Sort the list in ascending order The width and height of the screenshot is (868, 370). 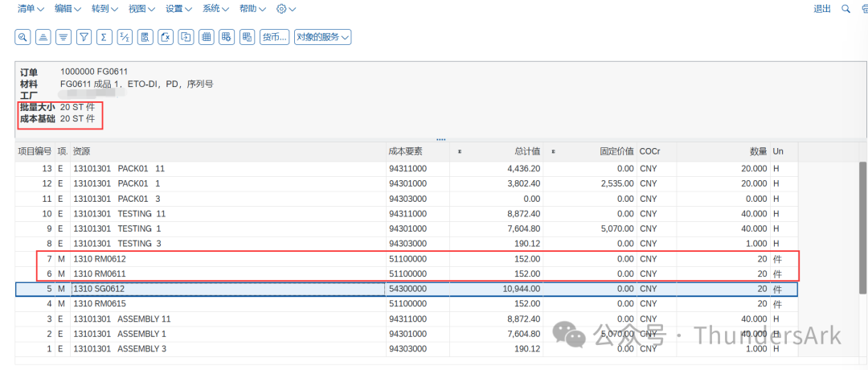[43, 37]
